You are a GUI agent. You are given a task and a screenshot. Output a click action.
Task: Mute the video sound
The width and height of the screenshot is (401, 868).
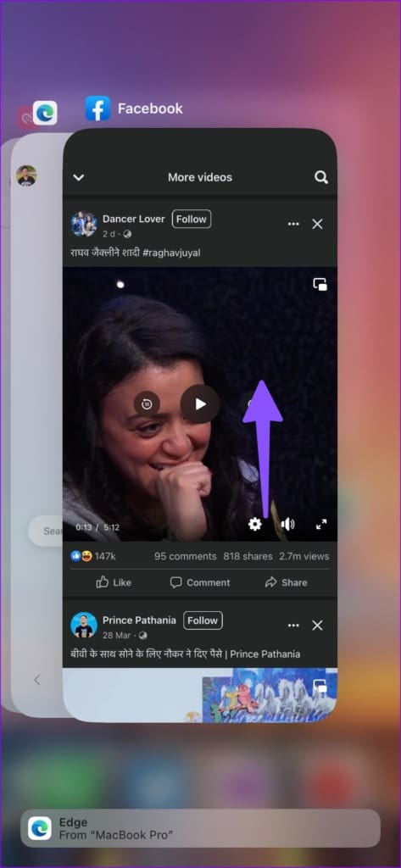[287, 524]
